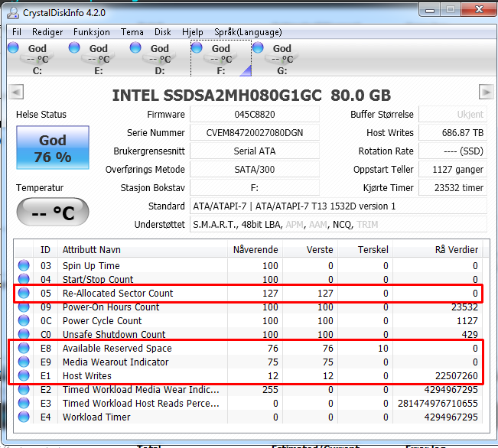Image resolution: width=498 pixels, height=448 pixels.
Task: Close the CrystalDiskInfo window
Action: tap(479, 10)
